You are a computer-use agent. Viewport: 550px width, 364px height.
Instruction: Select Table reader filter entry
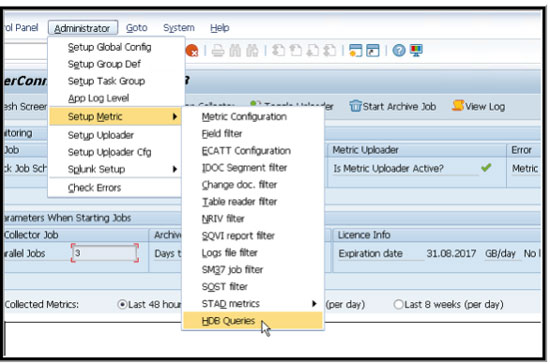[x=253, y=202]
